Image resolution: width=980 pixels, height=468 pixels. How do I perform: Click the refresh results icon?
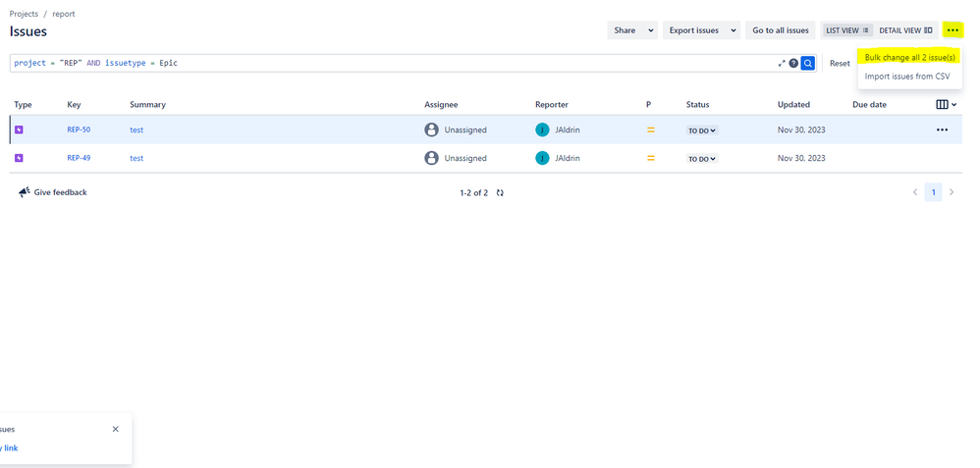click(500, 193)
